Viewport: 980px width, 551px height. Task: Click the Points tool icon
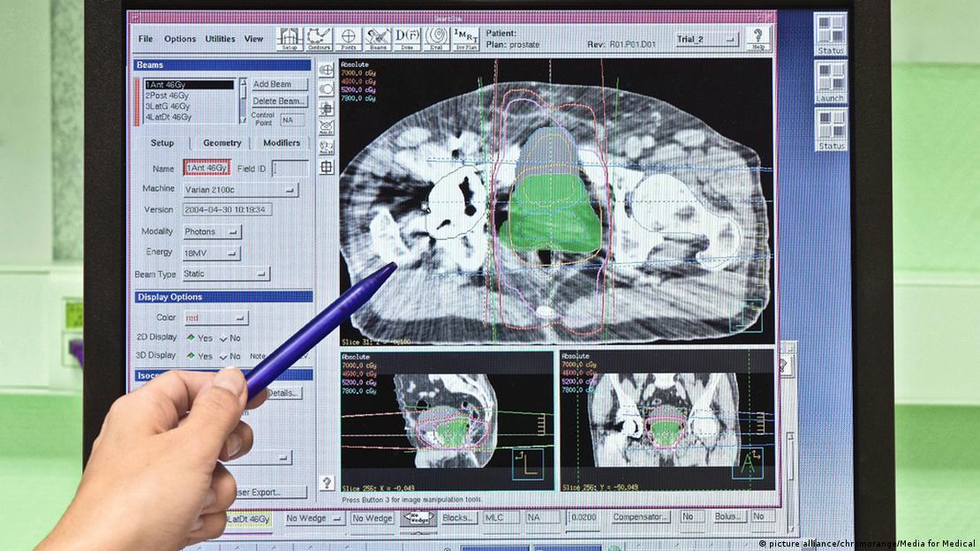click(x=349, y=39)
